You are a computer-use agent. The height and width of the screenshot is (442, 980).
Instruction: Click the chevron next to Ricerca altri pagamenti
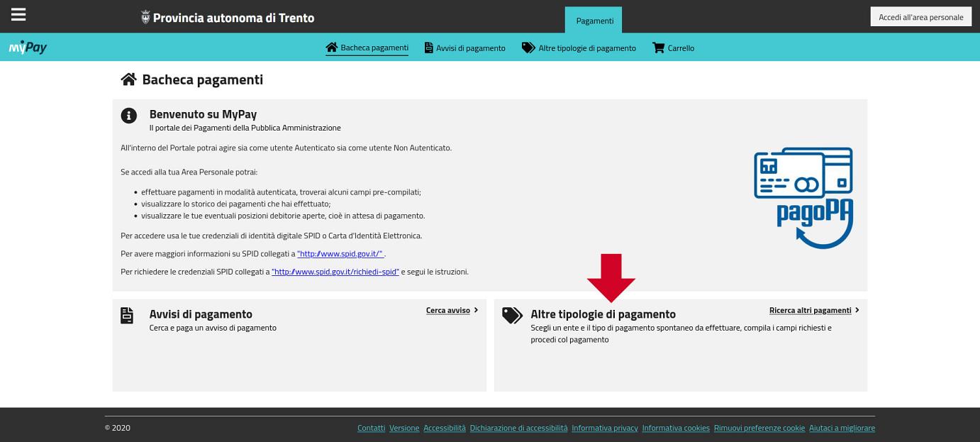coord(857,310)
